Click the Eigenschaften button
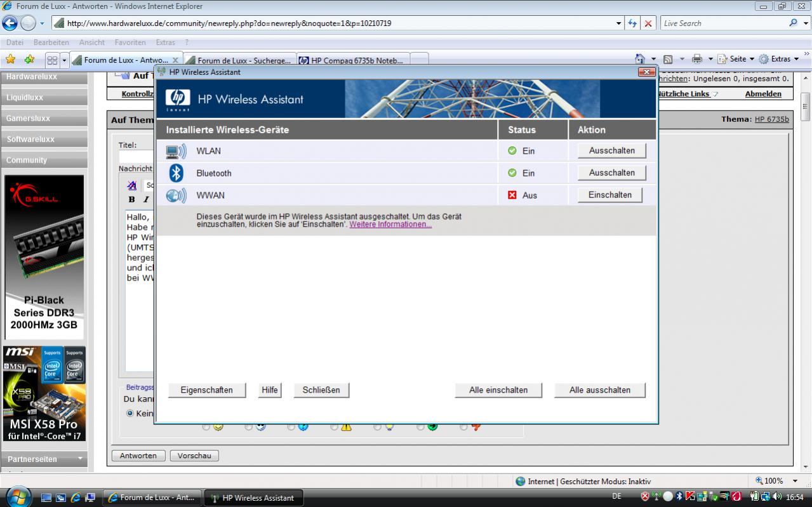This screenshot has height=507, width=812. [x=206, y=390]
